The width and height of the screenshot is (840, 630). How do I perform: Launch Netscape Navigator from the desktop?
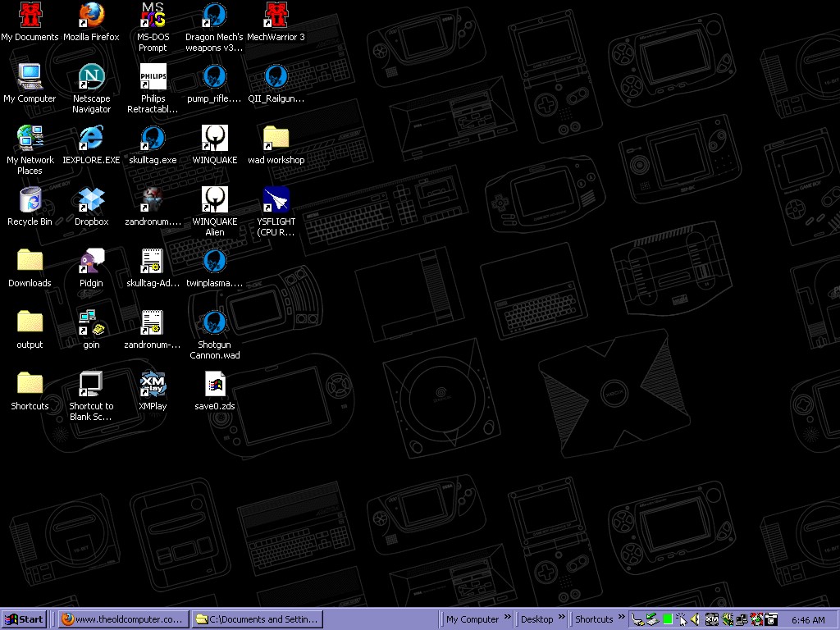[91, 77]
